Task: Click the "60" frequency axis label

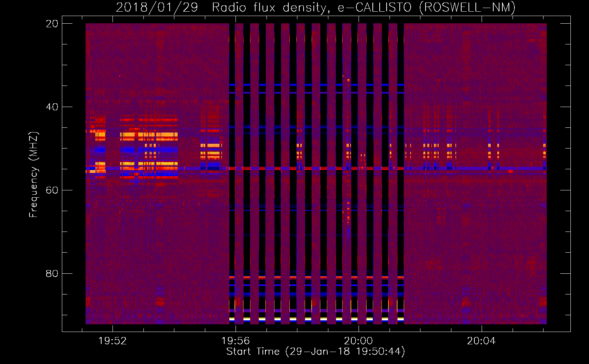Action: click(52, 190)
